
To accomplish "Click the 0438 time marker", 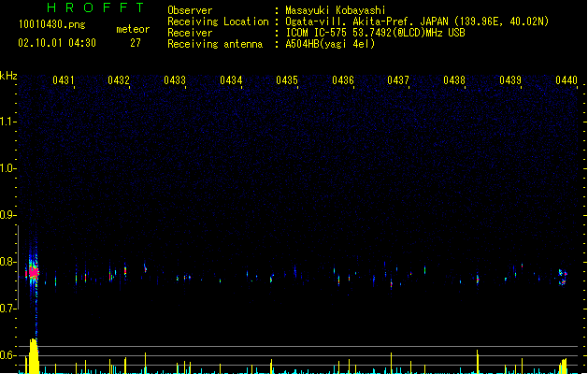I will pos(454,80).
